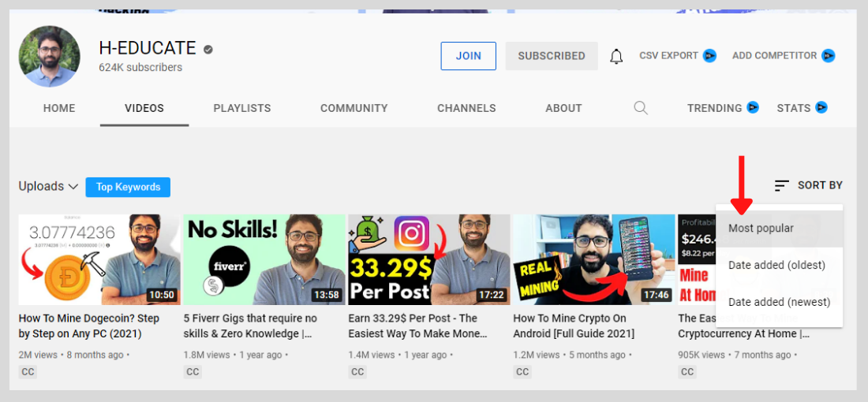Click CC badge under Cryptocurrency At Home video
This screenshot has width=868, height=402.
tap(687, 372)
